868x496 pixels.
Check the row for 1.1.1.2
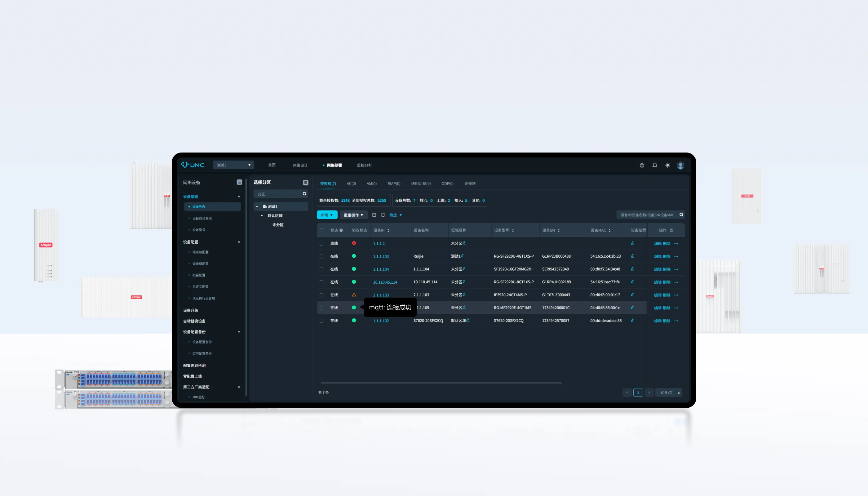point(321,244)
